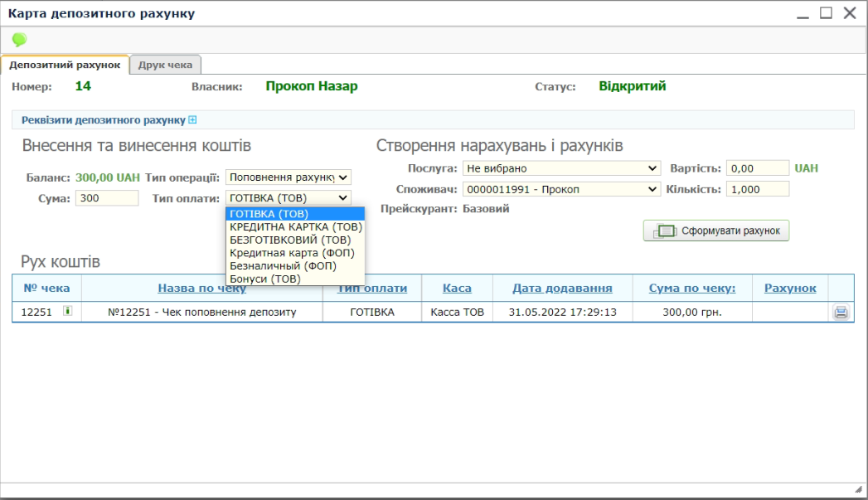The image size is (868, 500).
Task: Pick Кредитная карта (ФОП) option
Action: click(x=292, y=253)
